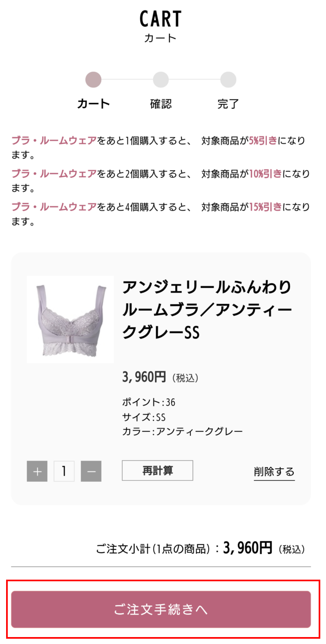Click the 完了 step circle
The image size is (326, 644).
pyautogui.click(x=228, y=80)
